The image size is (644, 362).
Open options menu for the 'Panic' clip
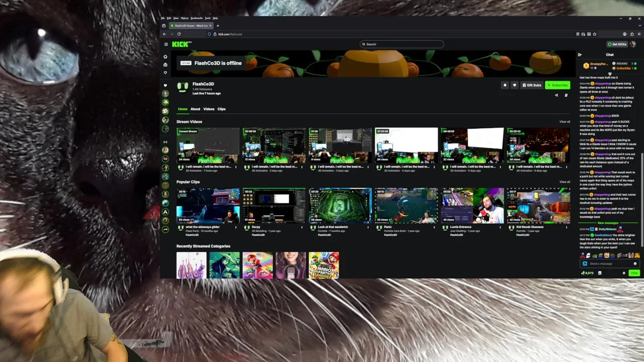(x=434, y=227)
